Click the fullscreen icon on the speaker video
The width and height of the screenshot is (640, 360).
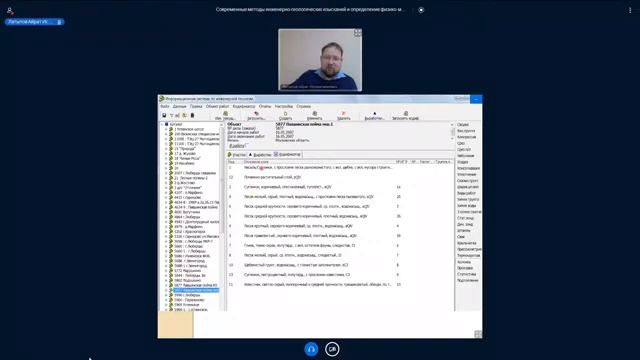tap(357, 33)
